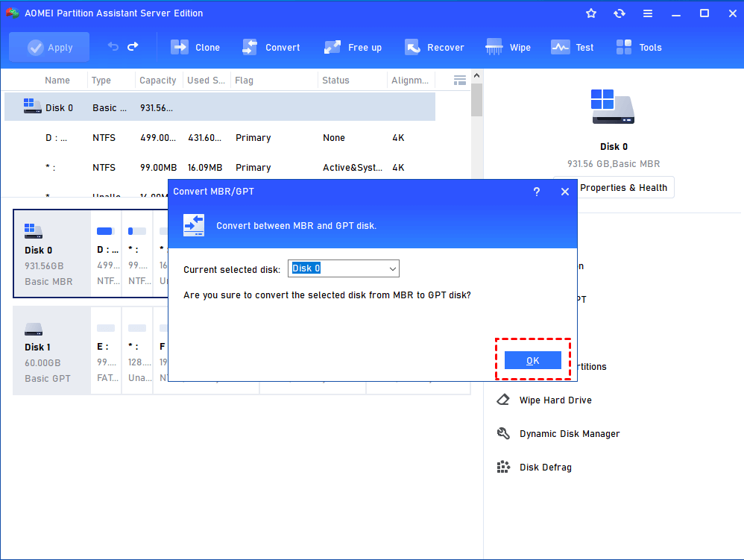Image resolution: width=744 pixels, height=560 pixels.
Task: Select the 99.00MB NTFS system partition row
Action: tap(220, 168)
